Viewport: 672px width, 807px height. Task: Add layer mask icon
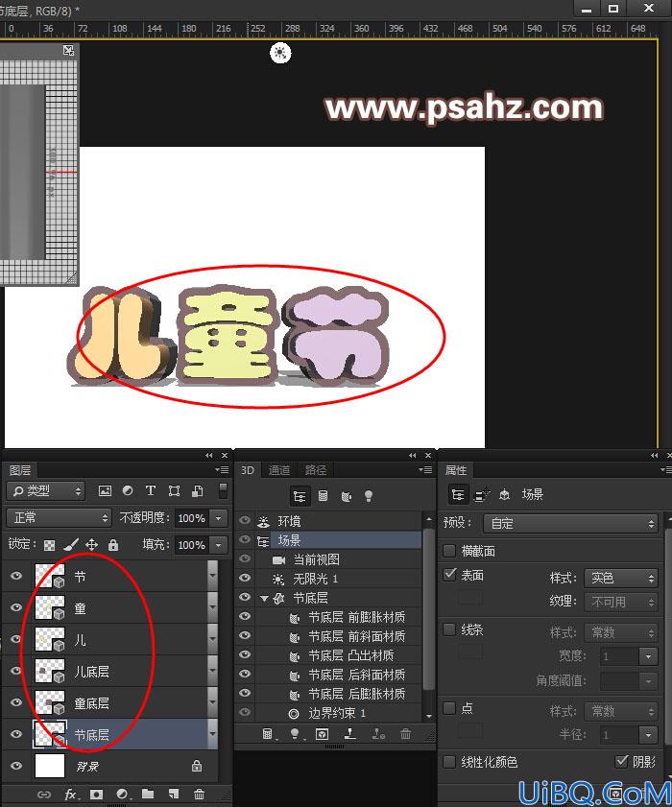96,795
